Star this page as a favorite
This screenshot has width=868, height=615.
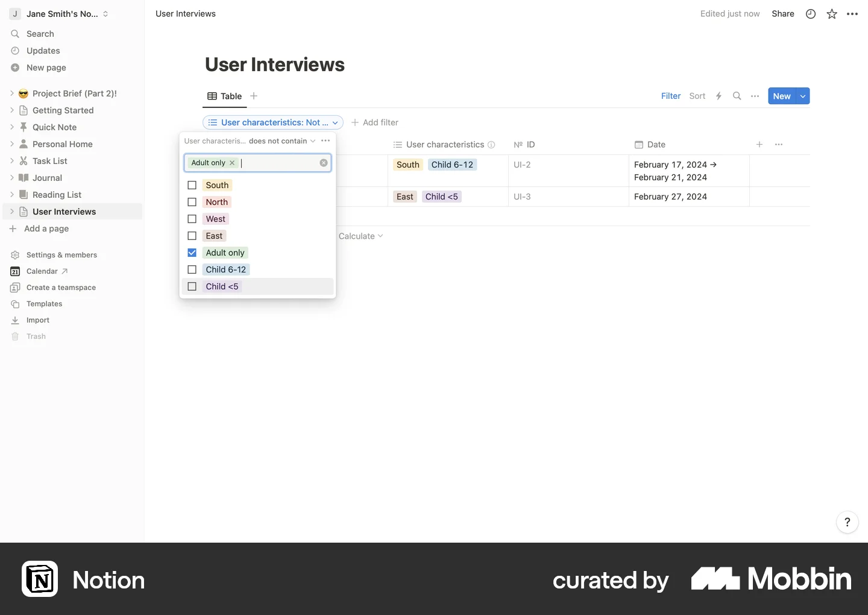(x=832, y=14)
